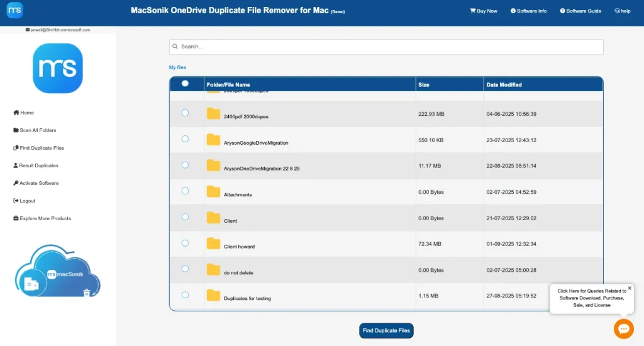Click the Buy Now cart icon
Viewport: 644px width, 346px height.
pos(473,11)
